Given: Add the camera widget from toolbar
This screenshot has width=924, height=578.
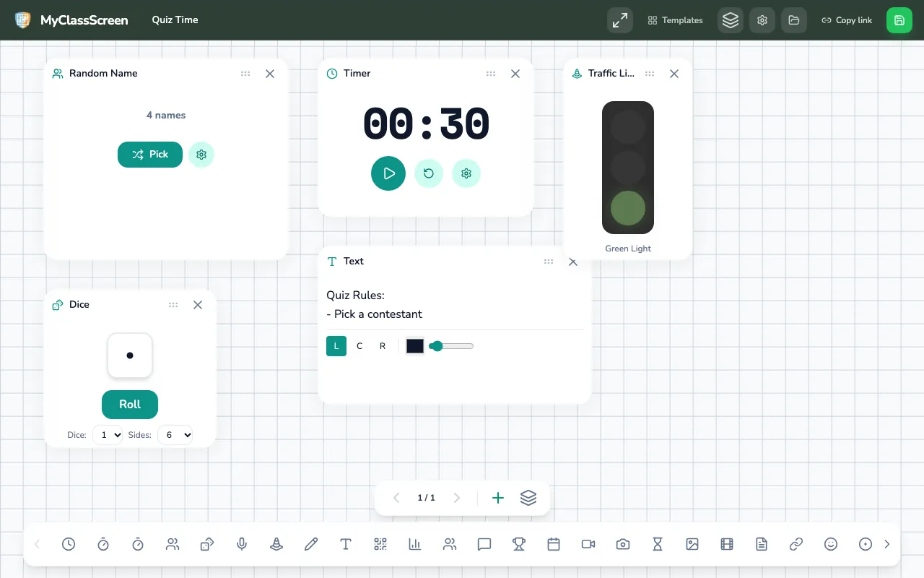Looking at the screenshot, I should pos(623,544).
